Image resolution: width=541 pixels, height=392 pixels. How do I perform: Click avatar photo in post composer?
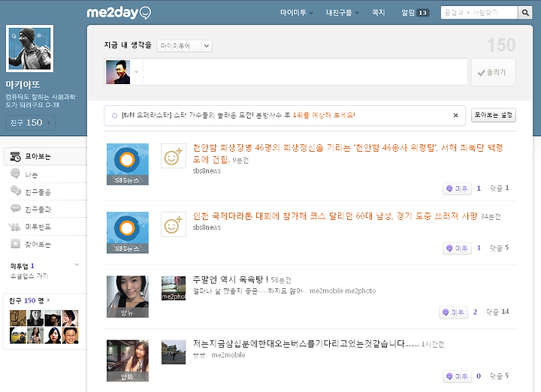[118, 72]
